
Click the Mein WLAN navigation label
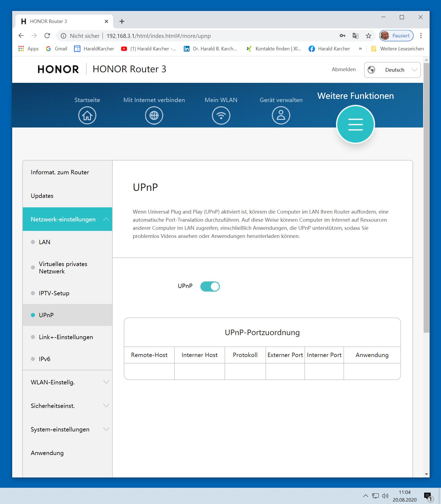[x=221, y=100]
